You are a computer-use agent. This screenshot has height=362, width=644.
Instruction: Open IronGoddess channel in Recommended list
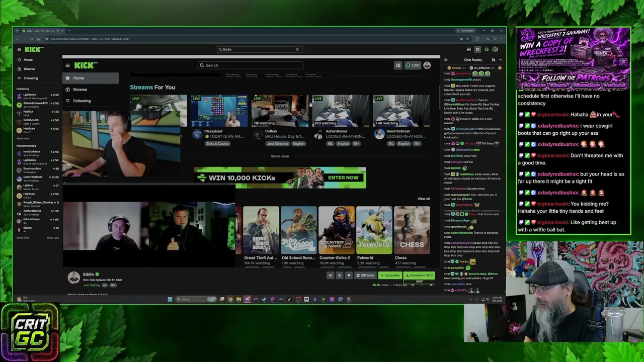pos(38,152)
